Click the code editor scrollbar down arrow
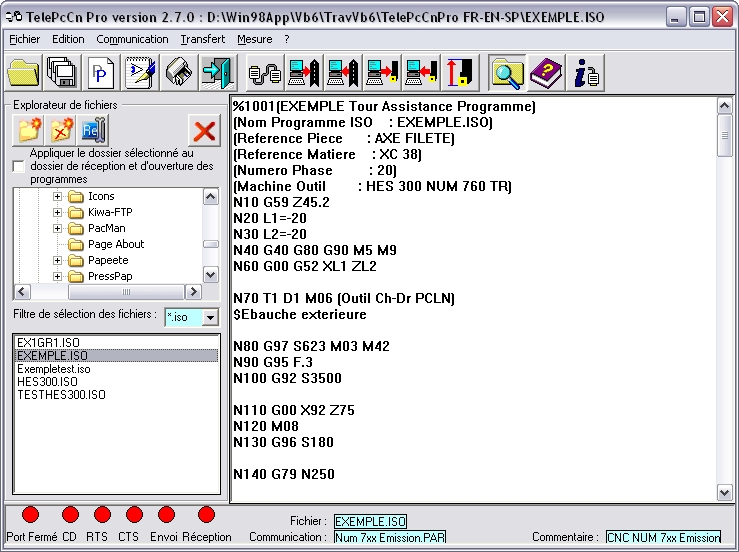Screen dimensions: 739x552 click(725, 491)
